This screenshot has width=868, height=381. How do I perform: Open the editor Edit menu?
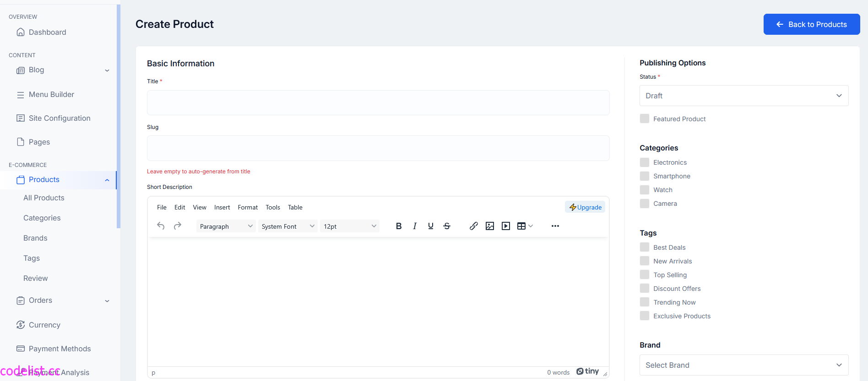(179, 207)
